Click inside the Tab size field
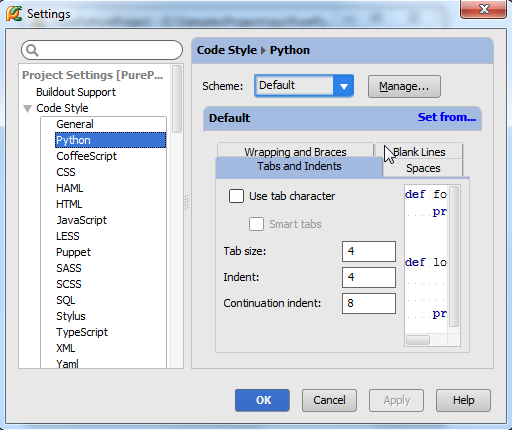This screenshot has height=430, width=512. 369,251
